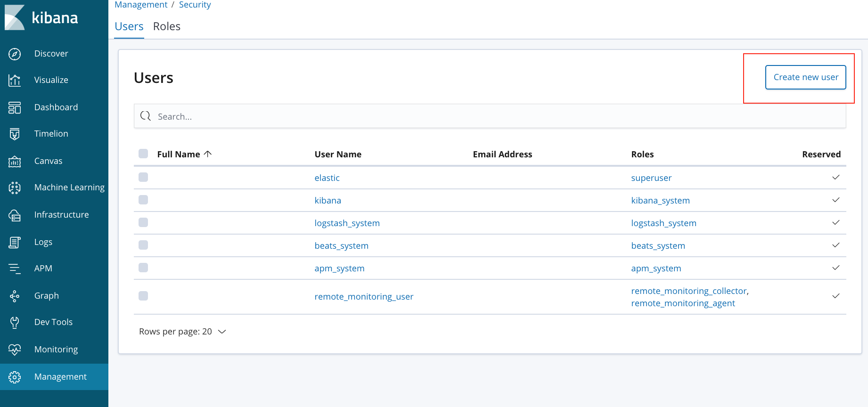Open remote_monitoring_user user link
This screenshot has height=407, width=868.
pos(364,297)
